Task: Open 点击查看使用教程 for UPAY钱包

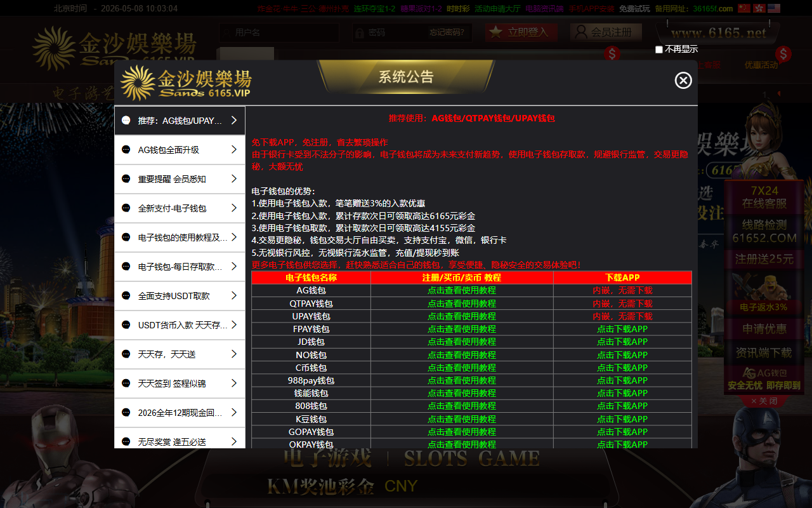Action: pos(462,316)
